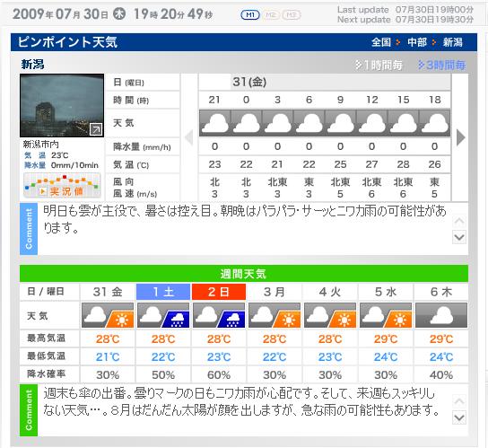
Task: Click cloudy icon for 0 o'clock
Action: click(x=246, y=123)
